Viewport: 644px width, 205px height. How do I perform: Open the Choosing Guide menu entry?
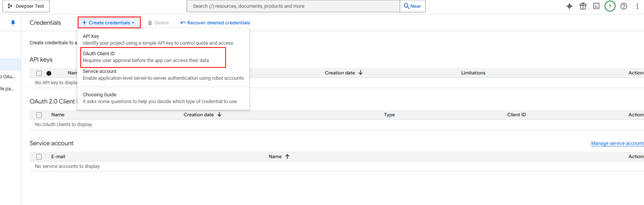point(163,98)
